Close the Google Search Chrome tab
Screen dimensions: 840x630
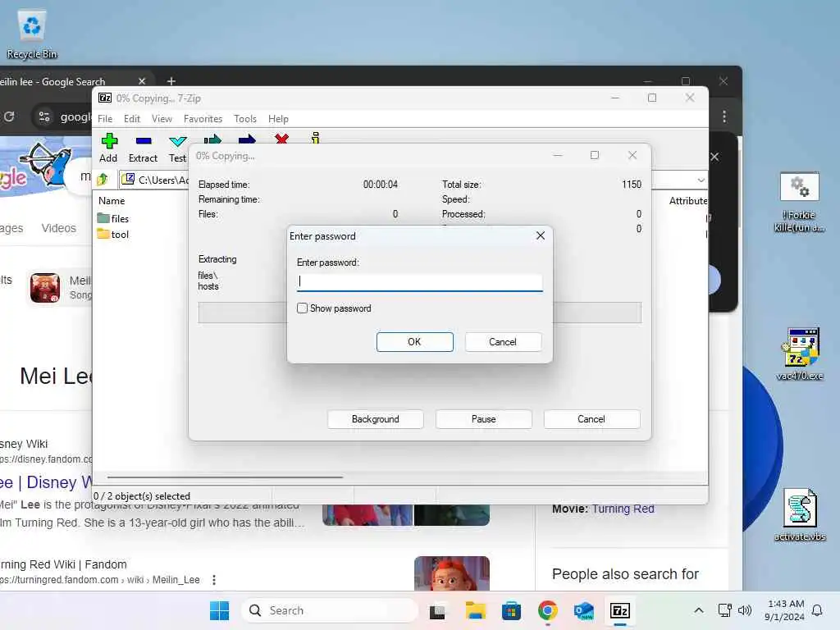[x=142, y=81]
